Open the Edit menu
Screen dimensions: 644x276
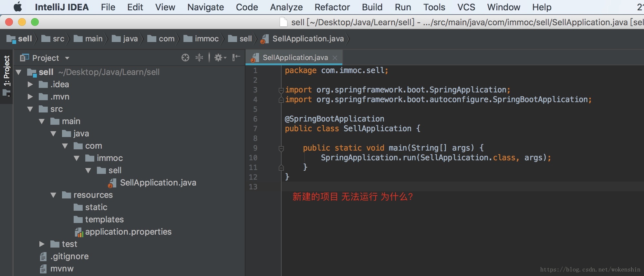point(135,7)
